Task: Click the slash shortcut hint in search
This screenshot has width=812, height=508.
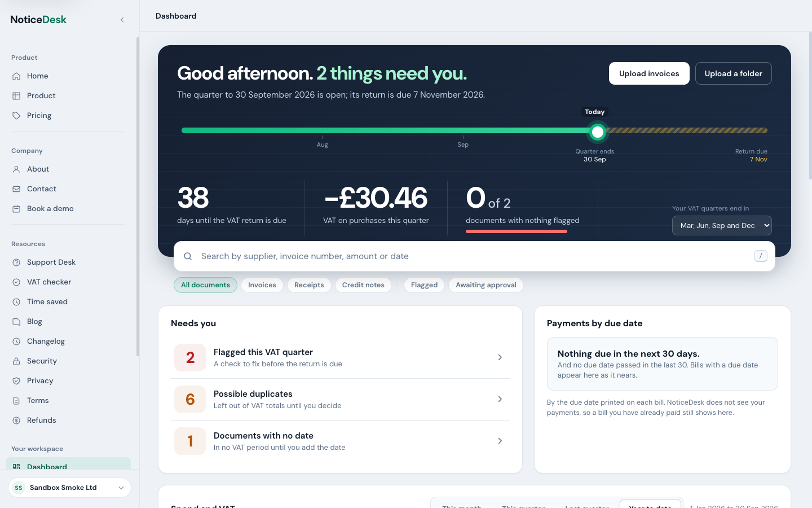Action: (761, 256)
